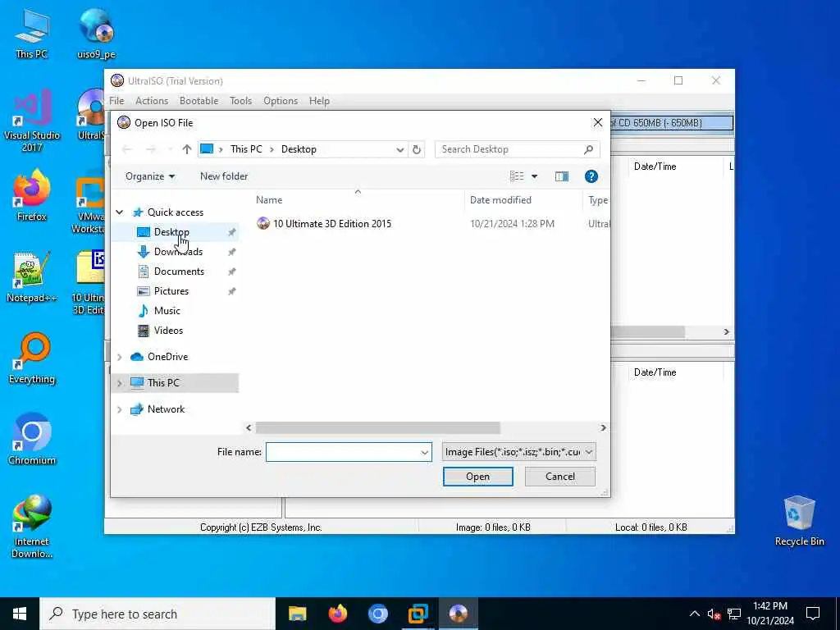Select Pictures in Quick access
Image resolution: width=840 pixels, height=630 pixels.
tap(171, 291)
